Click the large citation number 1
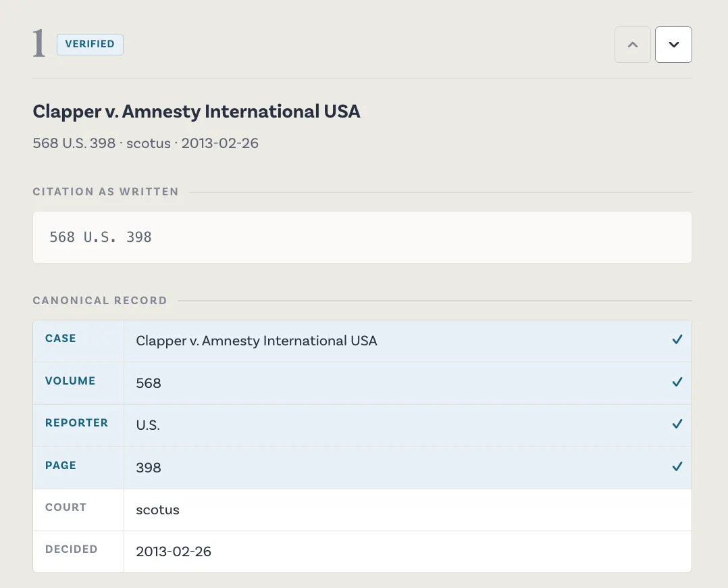728x588 pixels. 39,44
